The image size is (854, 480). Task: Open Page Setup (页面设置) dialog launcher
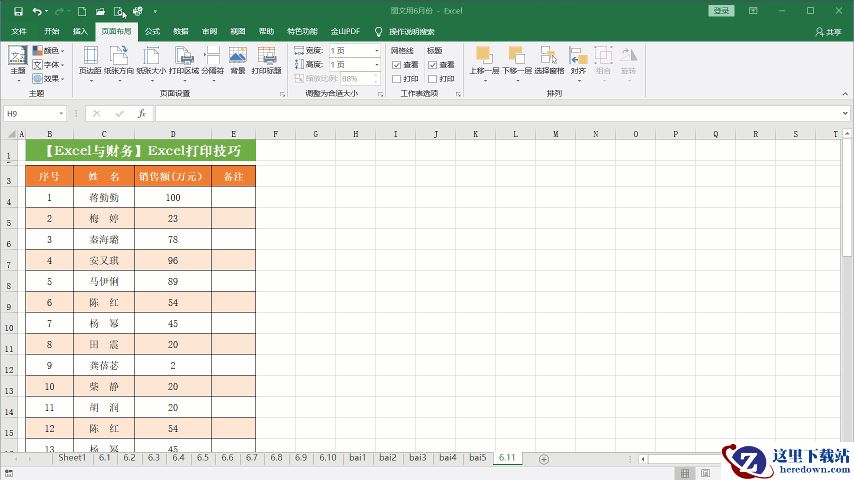[282, 94]
